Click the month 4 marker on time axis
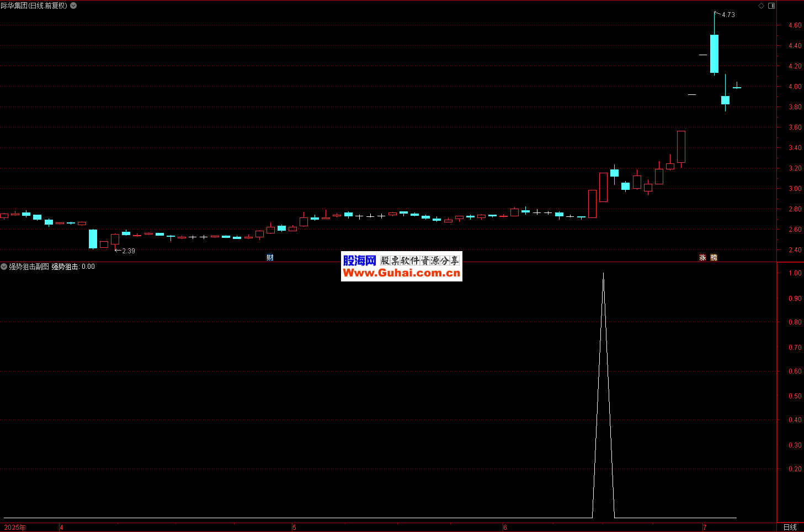 coord(61,528)
